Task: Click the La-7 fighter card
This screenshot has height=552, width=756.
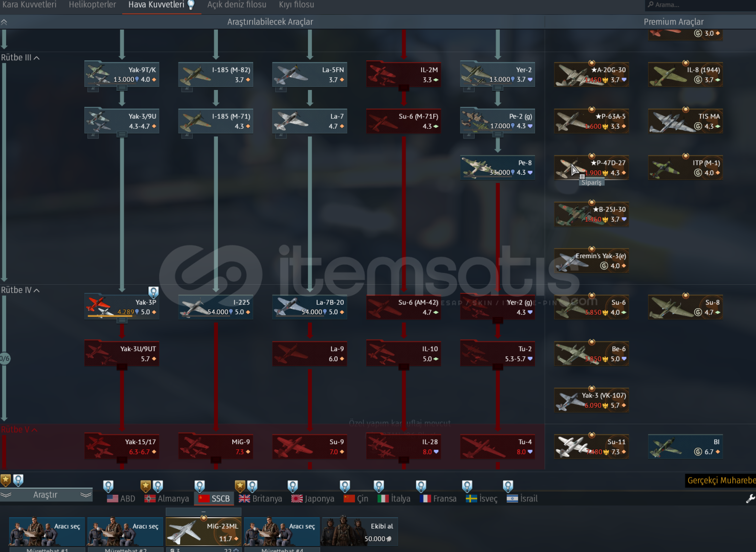Action: [310, 121]
